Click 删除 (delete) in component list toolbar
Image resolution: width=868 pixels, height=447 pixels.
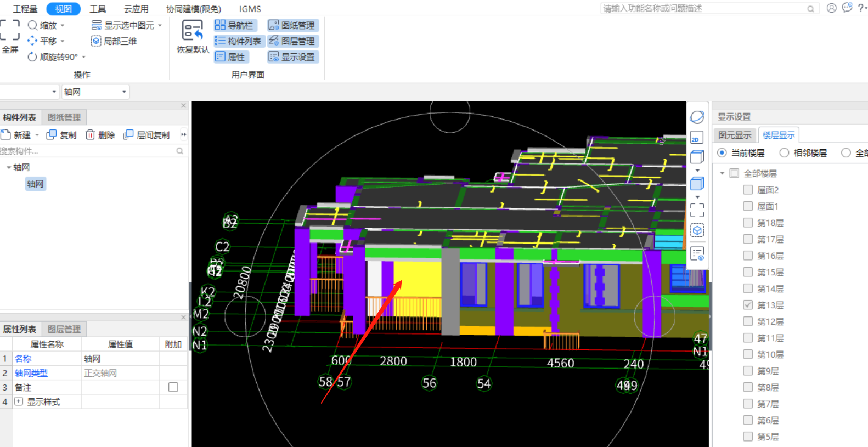click(x=100, y=135)
